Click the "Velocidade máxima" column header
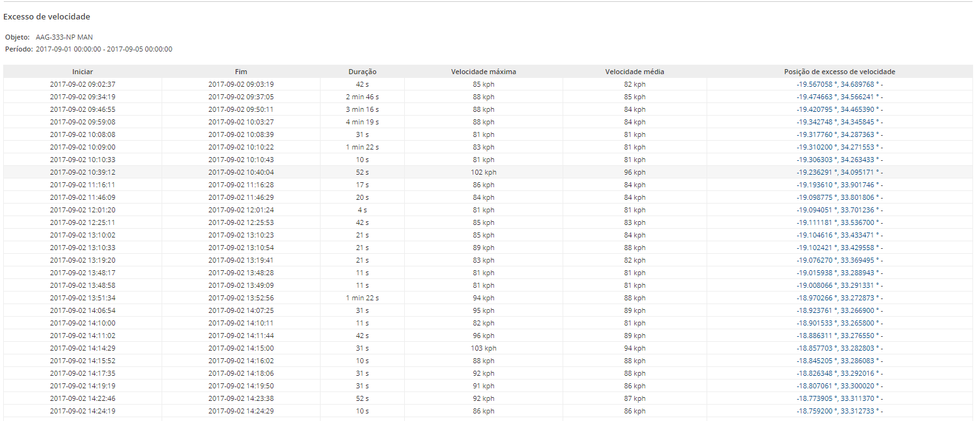This screenshot has width=980, height=421. coord(483,72)
